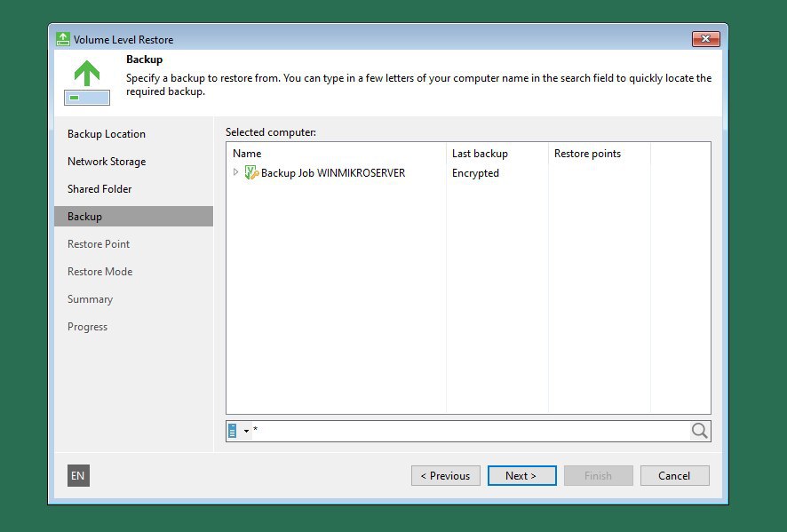Cancel the restore wizard

point(674,476)
